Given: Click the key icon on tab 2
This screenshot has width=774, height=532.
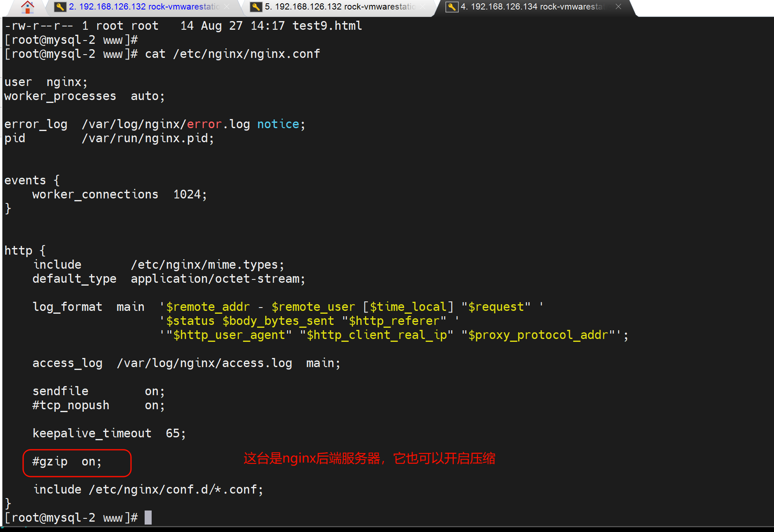Looking at the screenshot, I should [x=60, y=7].
